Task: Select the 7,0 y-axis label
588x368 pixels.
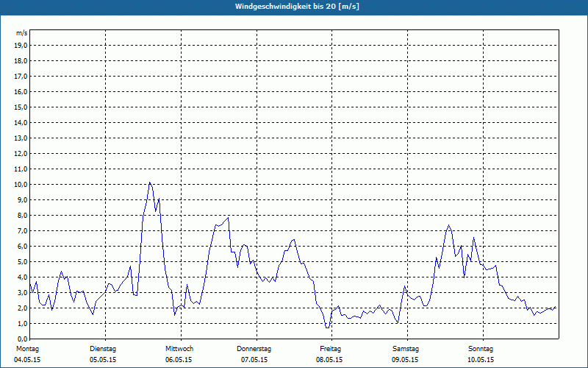Action: point(22,231)
